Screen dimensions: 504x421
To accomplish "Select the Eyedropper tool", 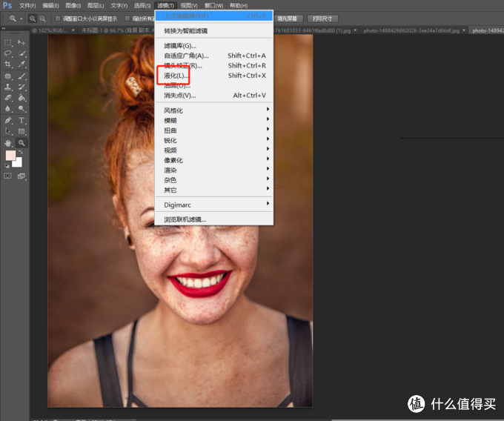I will click(21, 64).
